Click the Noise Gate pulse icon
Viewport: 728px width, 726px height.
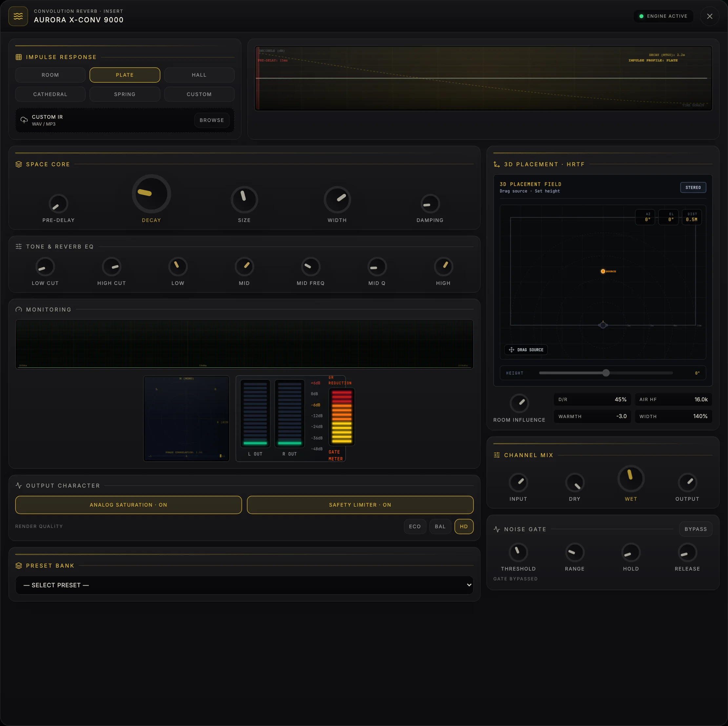point(496,529)
